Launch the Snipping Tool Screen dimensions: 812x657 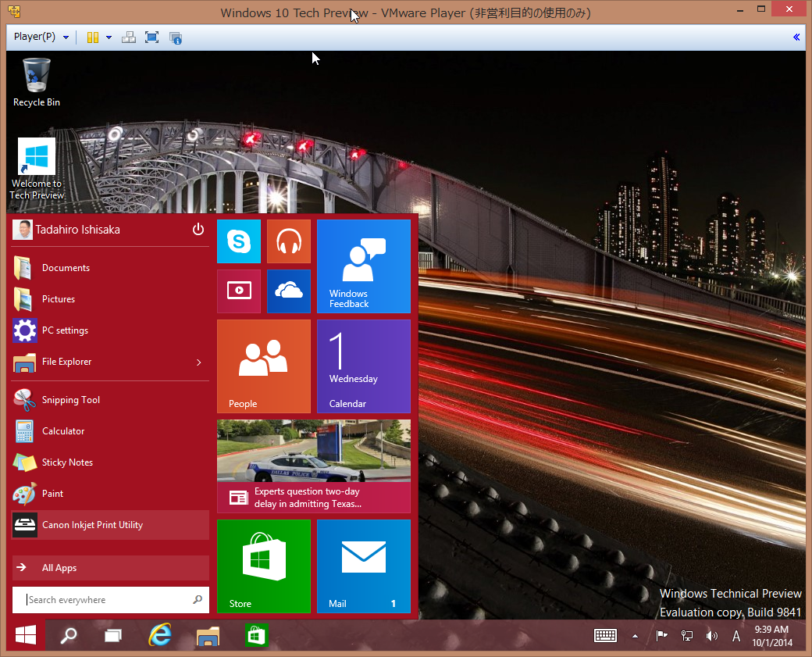71,399
